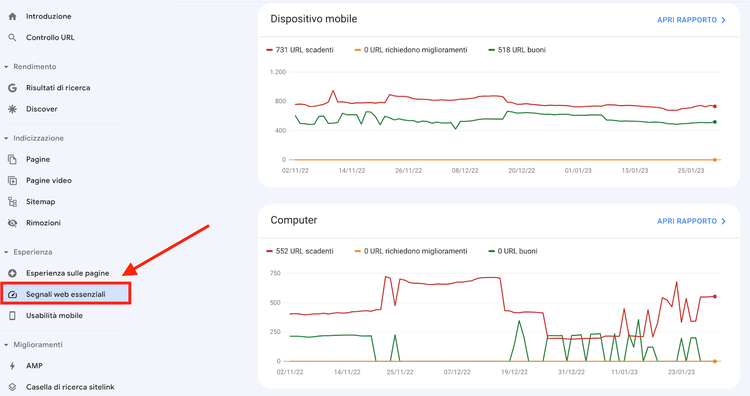Image resolution: width=750 pixels, height=396 pixels.
Task: Click the red end-point of the Computer chart
Action: coord(715,297)
